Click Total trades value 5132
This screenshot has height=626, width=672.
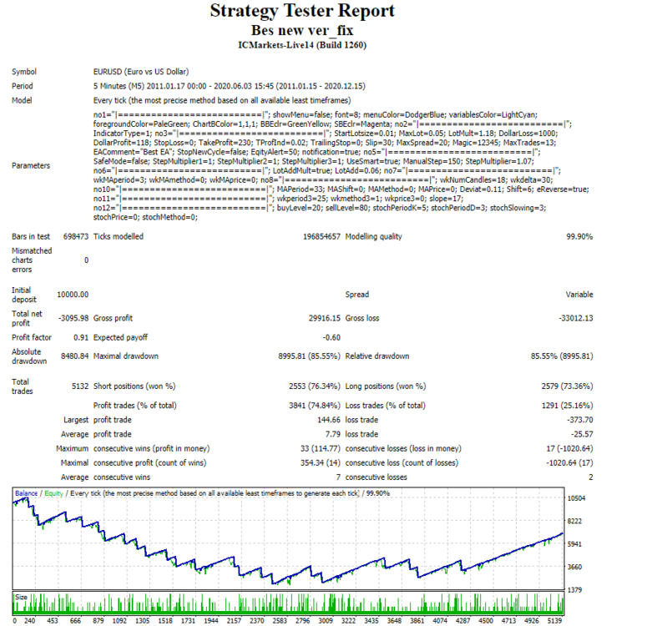tap(80, 386)
